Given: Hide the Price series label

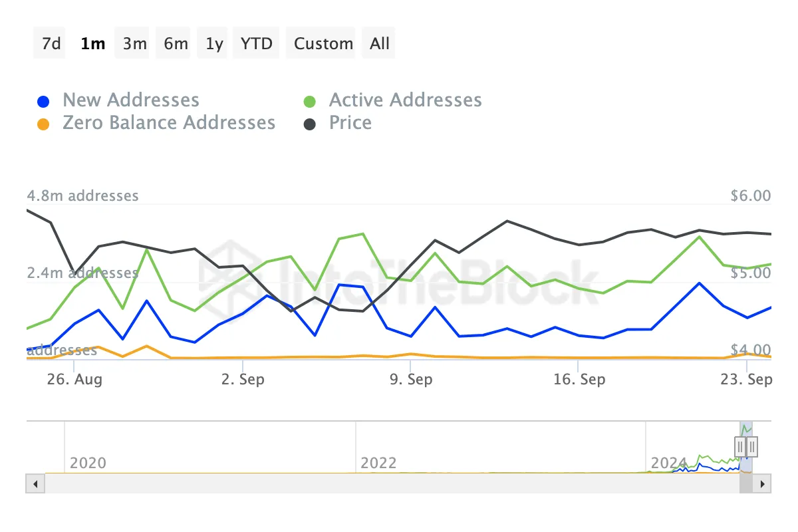Looking at the screenshot, I should coord(350,123).
